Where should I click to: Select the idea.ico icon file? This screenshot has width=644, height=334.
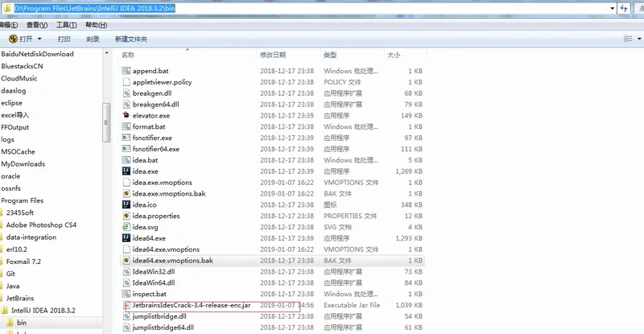point(126,204)
